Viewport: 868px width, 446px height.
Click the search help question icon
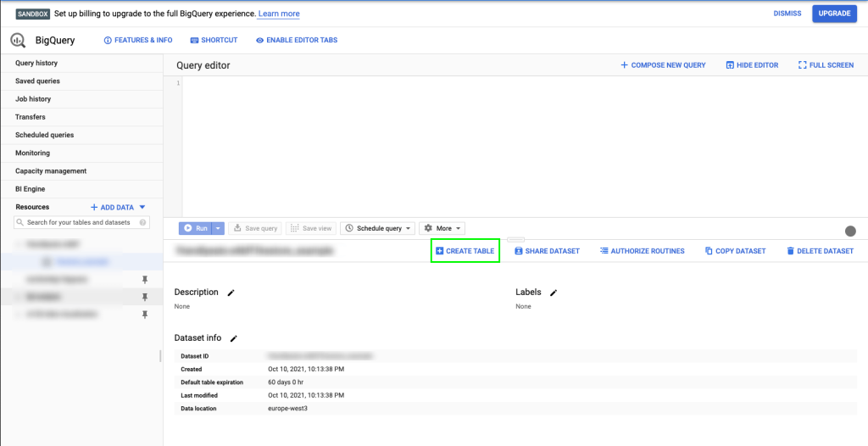142,222
